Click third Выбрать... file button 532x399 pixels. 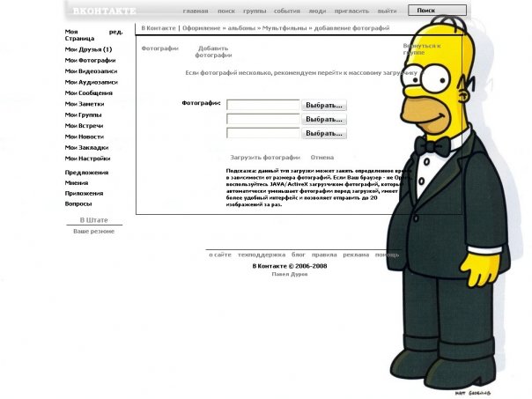click(x=324, y=133)
